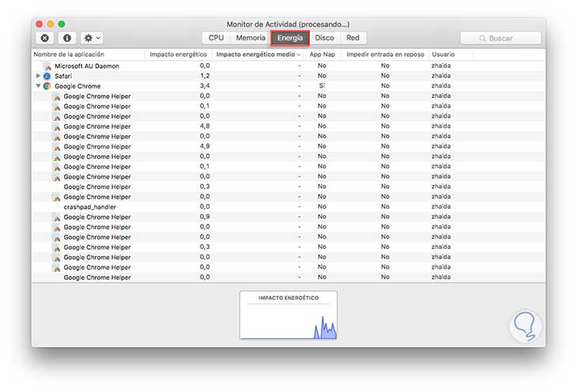This screenshot has height=392, width=577.
Task: Click the quit process X toolbar icon
Action: (x=45, y=38)
